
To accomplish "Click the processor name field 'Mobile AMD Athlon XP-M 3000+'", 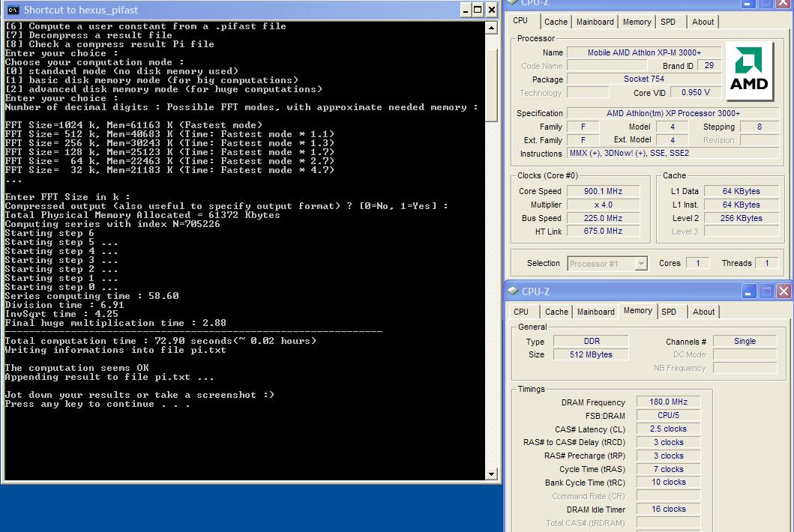I will tap(644, 52).
